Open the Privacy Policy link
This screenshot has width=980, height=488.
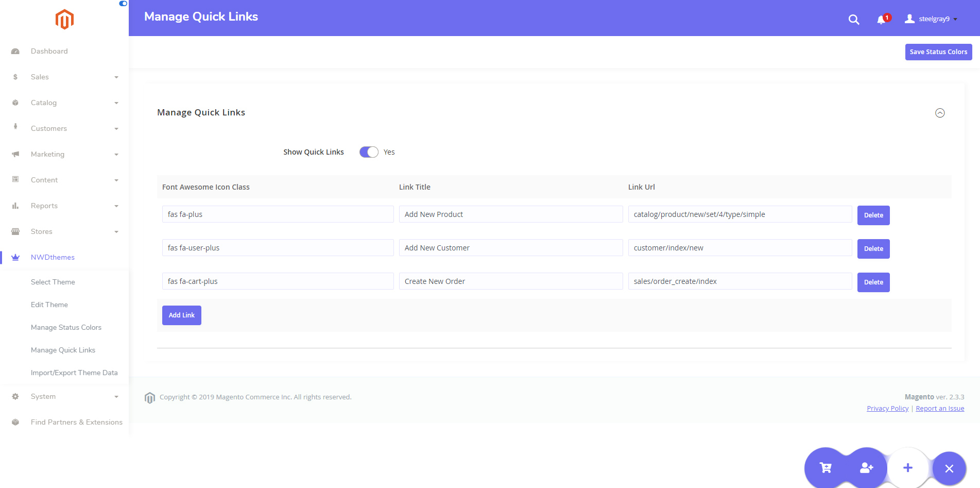click(x=888, y=409)
